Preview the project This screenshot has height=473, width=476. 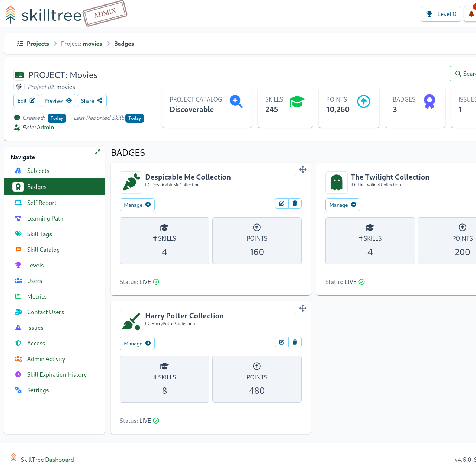[58, 101]
